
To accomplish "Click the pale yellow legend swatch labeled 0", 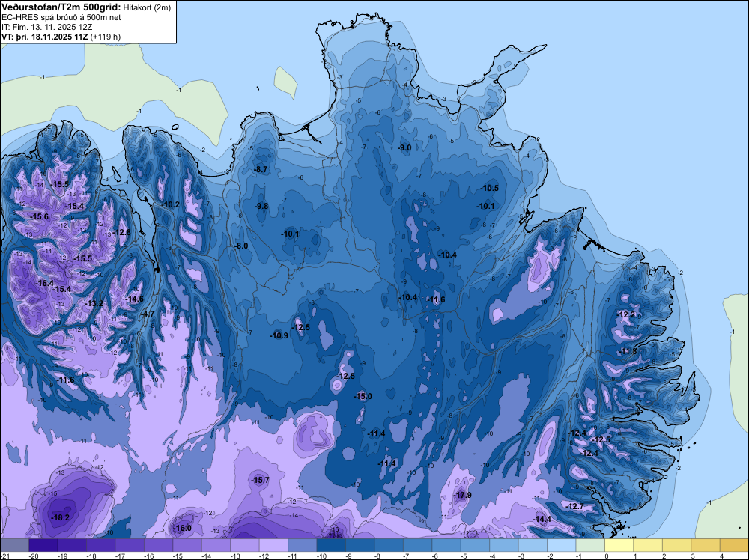I will [619, 545].
